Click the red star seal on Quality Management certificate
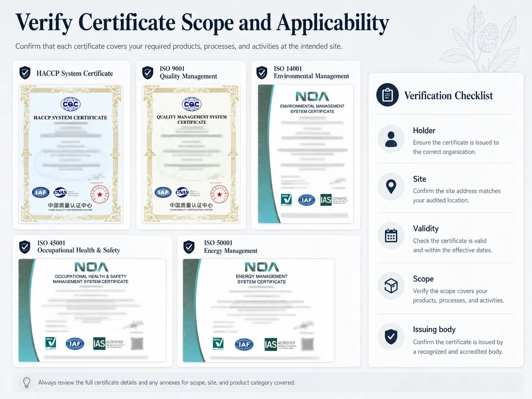 (x=220, y=194)
